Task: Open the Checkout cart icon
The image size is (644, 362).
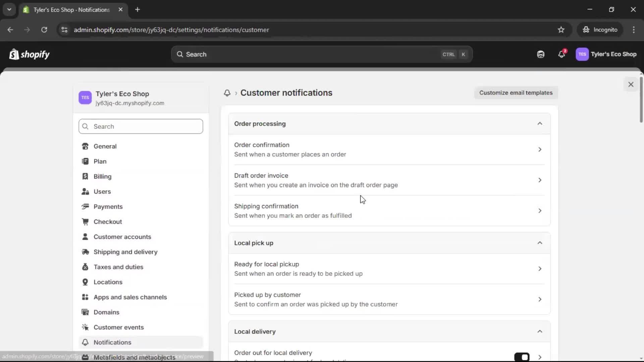Action: pos(86,222)
